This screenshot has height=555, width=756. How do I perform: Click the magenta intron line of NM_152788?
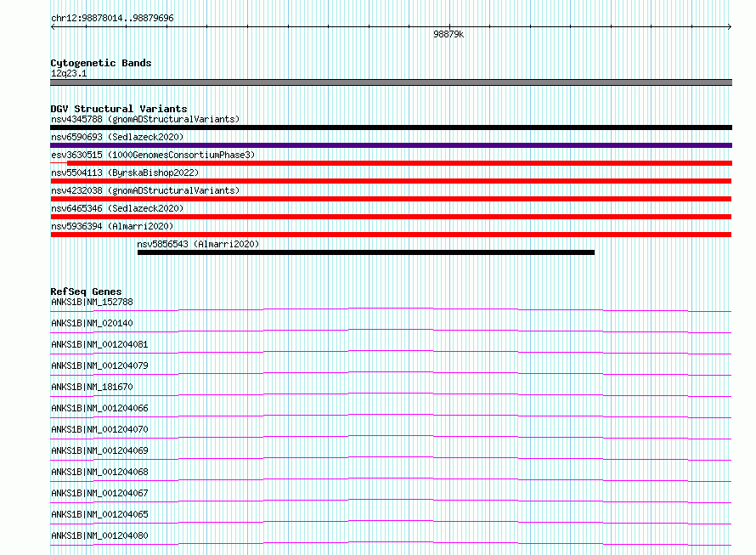[391, 309]
